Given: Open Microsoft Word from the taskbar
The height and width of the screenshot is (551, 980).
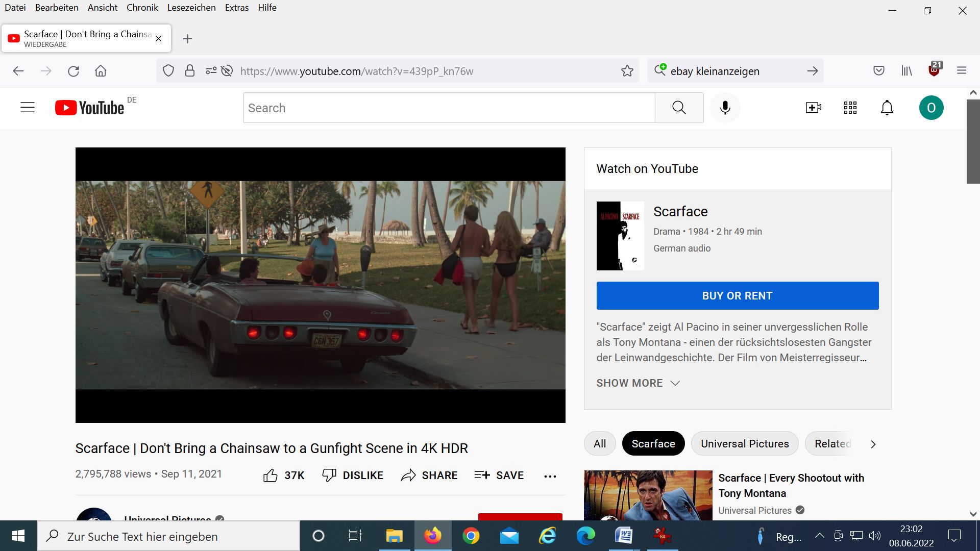Looking at the screenshot, I should point(624,536).
